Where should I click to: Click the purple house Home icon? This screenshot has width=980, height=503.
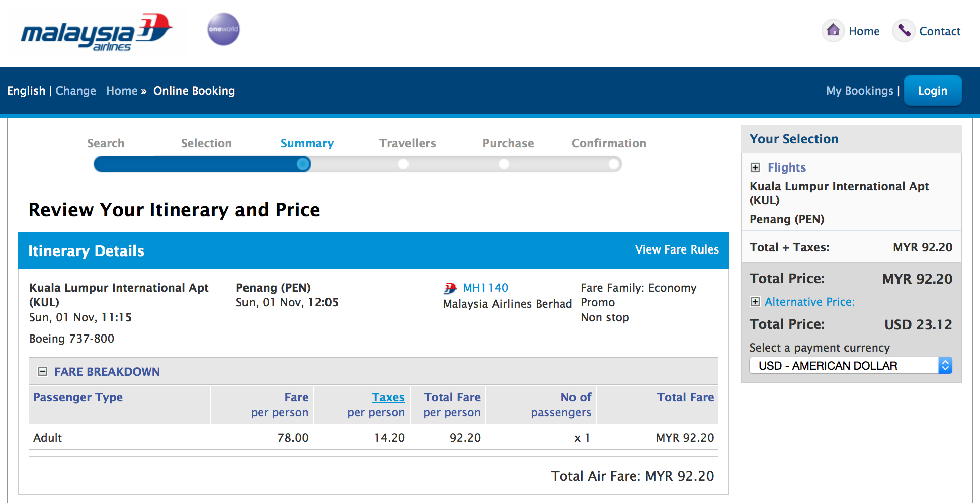click(x=833, y=31)
